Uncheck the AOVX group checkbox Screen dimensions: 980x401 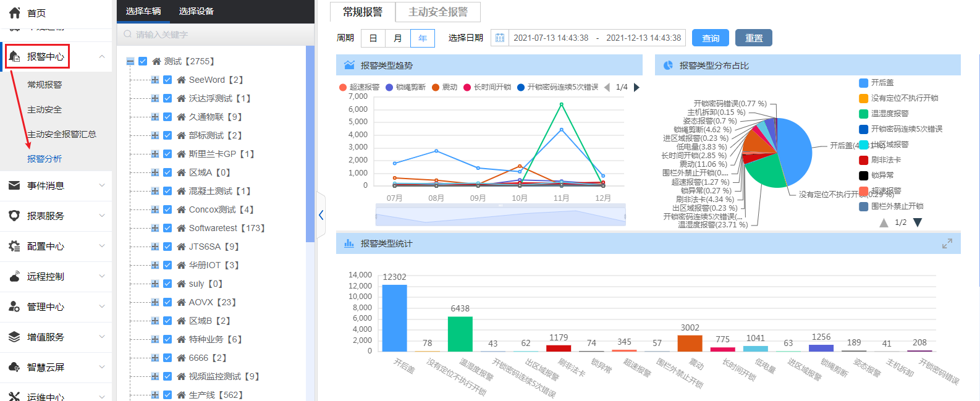167,302
